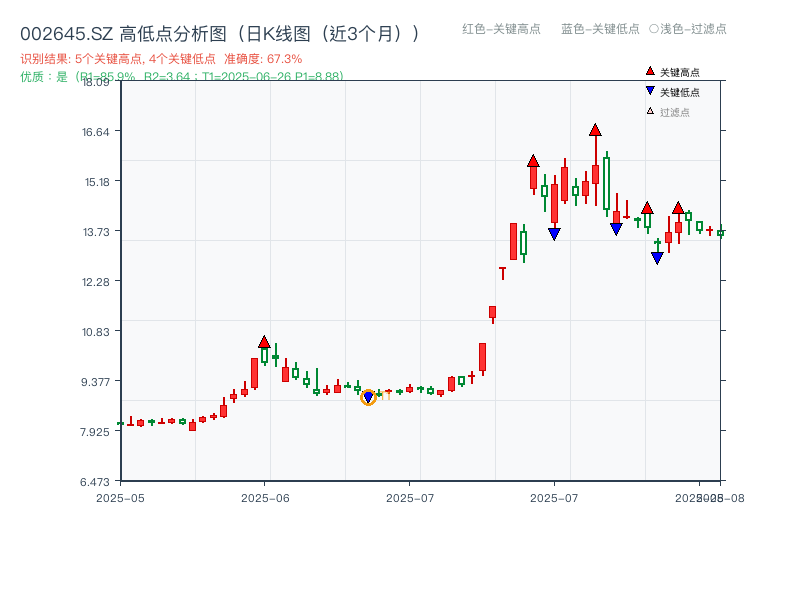Click the faded 过滤点 triangle icon in the legend
The width and height of the screenshot is (800, 600).
pyautogui.click(x=648, y=111)
